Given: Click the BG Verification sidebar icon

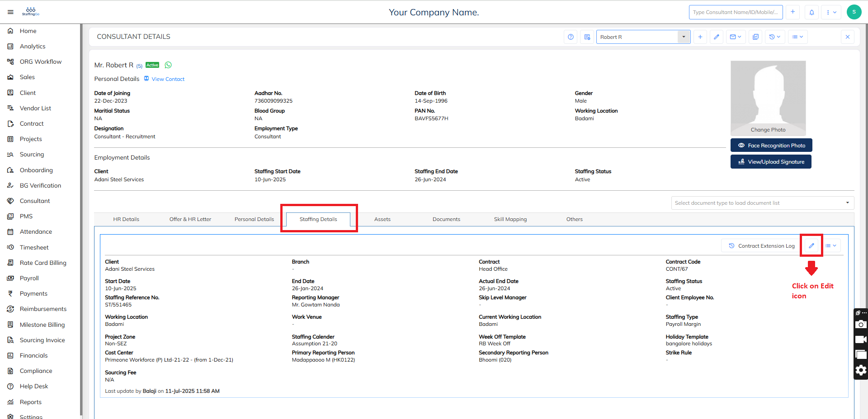Looking at the screenshot, I should 10,186.
